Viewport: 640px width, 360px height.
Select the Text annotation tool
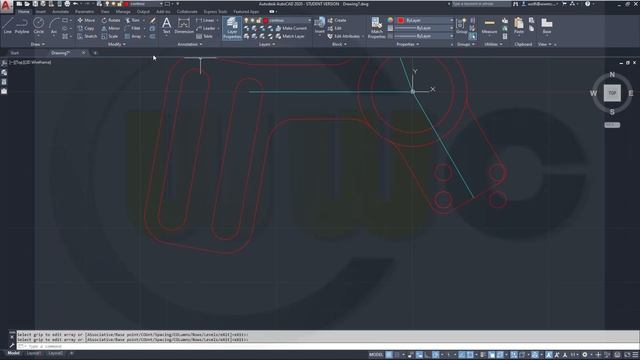166,26
